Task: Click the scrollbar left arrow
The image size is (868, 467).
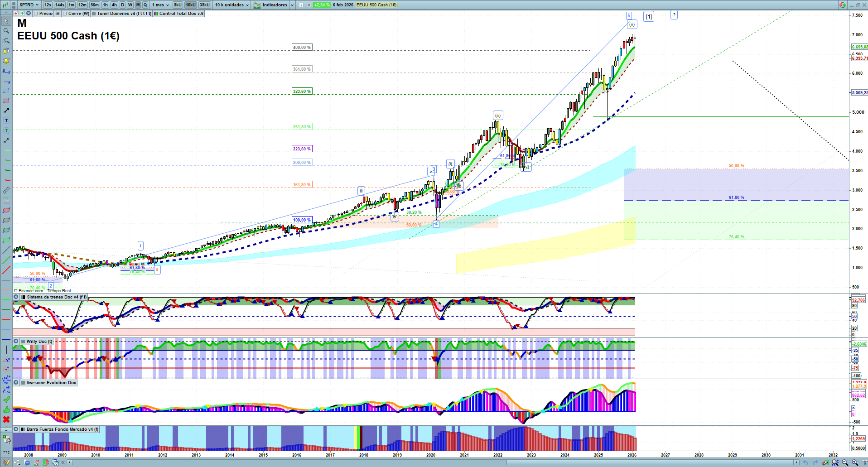Action: [x=69, y=462]
